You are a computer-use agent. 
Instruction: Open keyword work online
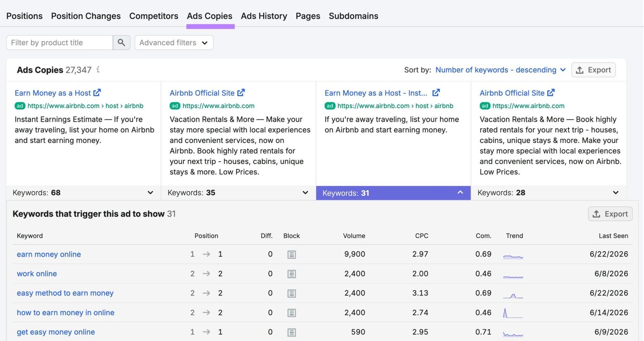37,273
